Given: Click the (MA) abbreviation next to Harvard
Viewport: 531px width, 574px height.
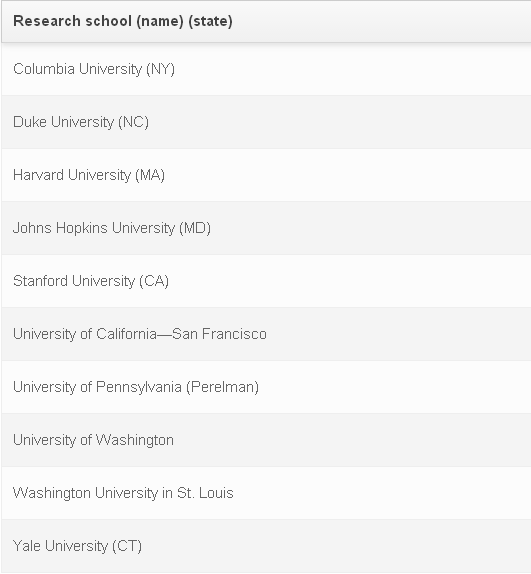Looking at the screenshot, I should pyautogui.click(x=150, y=175).
